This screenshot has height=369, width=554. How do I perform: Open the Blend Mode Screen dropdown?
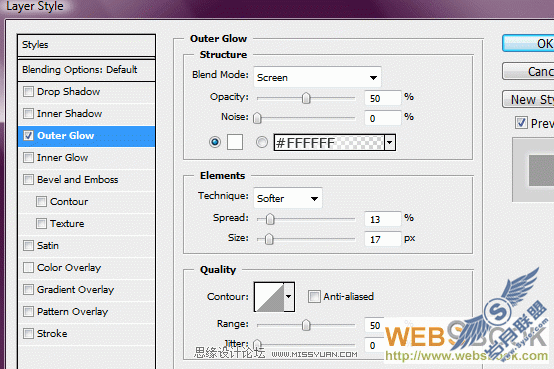click(317, 77)
